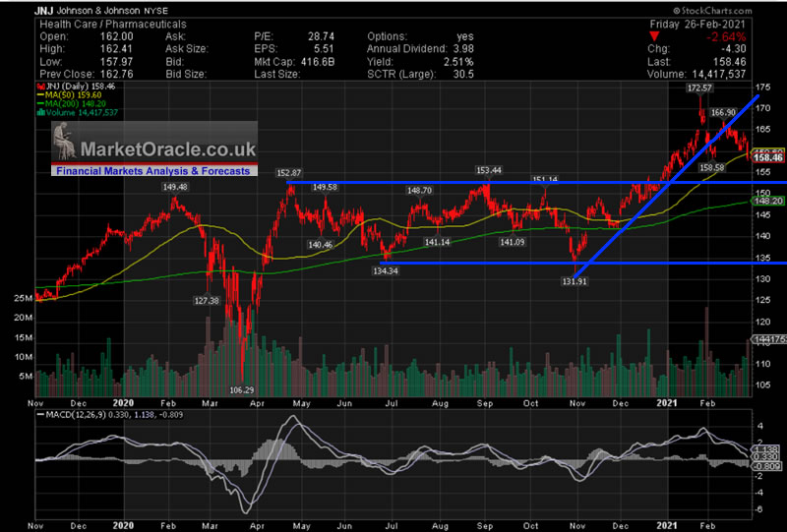The image size is (787, 532).
Task: Click the 175 price axis label
Action: pos(764,87)
